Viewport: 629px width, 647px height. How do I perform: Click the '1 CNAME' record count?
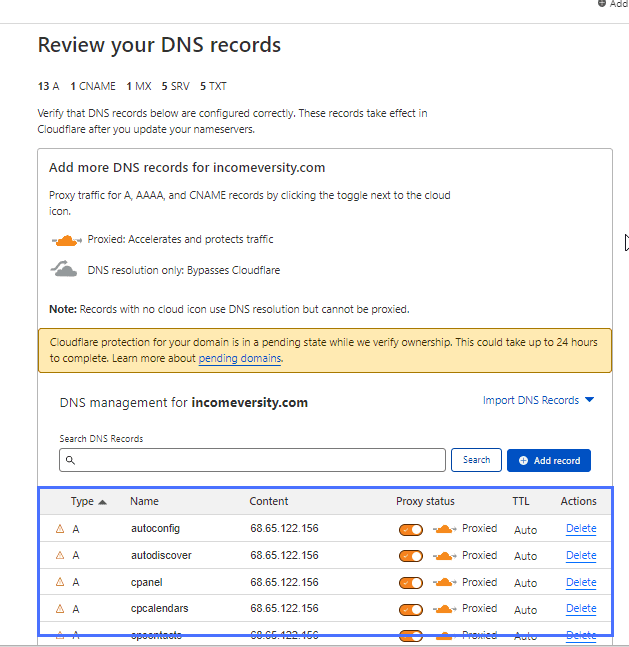point(93,86)
